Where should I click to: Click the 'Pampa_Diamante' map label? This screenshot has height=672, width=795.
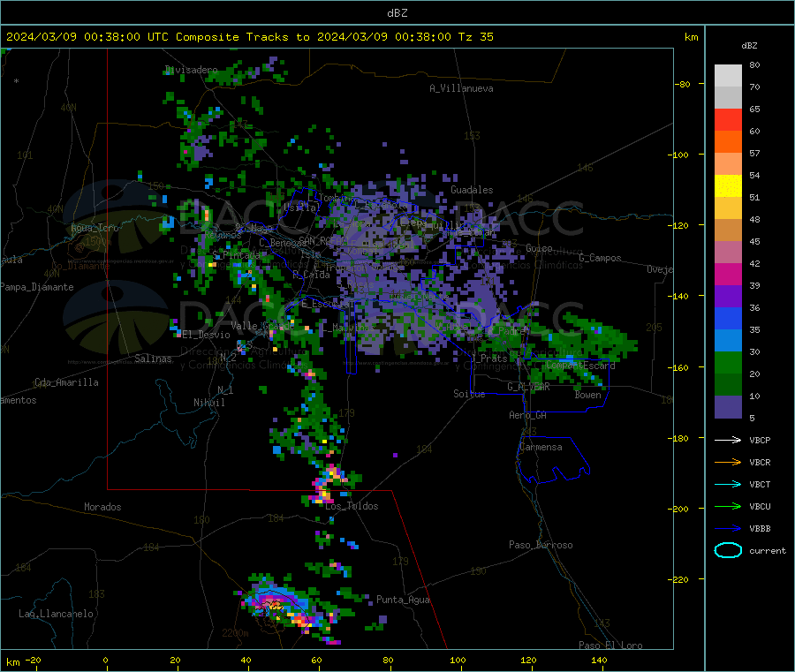coord(36,287)
